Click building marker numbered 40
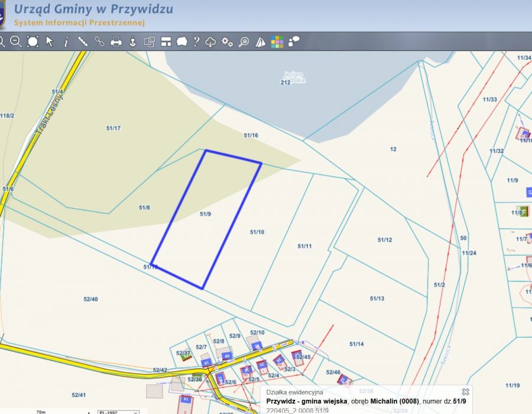 (227, 356)
